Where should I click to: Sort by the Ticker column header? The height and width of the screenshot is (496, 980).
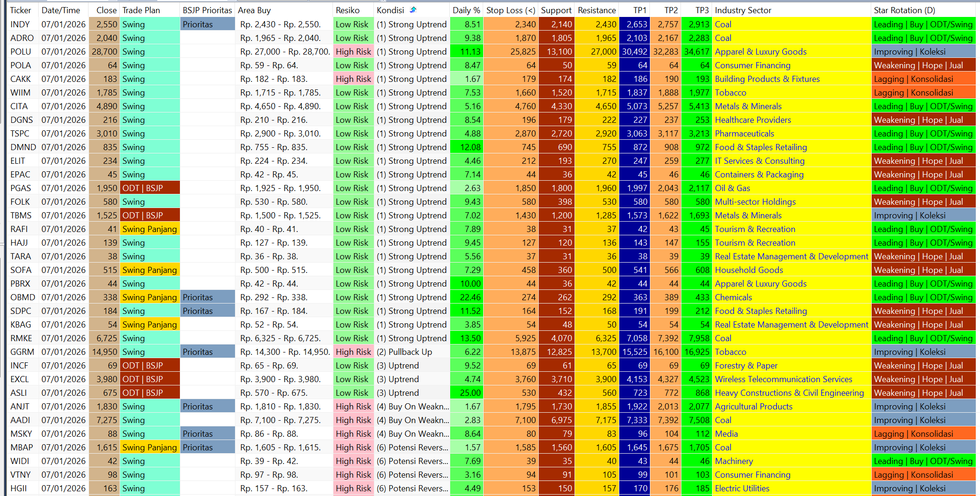point(21,10)
